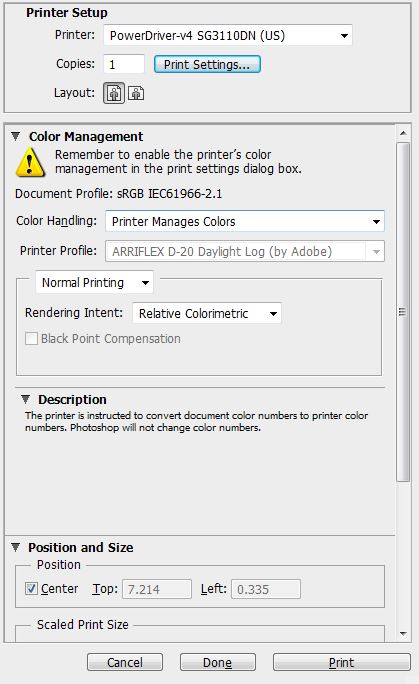
Task: Click the Print Settings button
Action: [207, 64]
